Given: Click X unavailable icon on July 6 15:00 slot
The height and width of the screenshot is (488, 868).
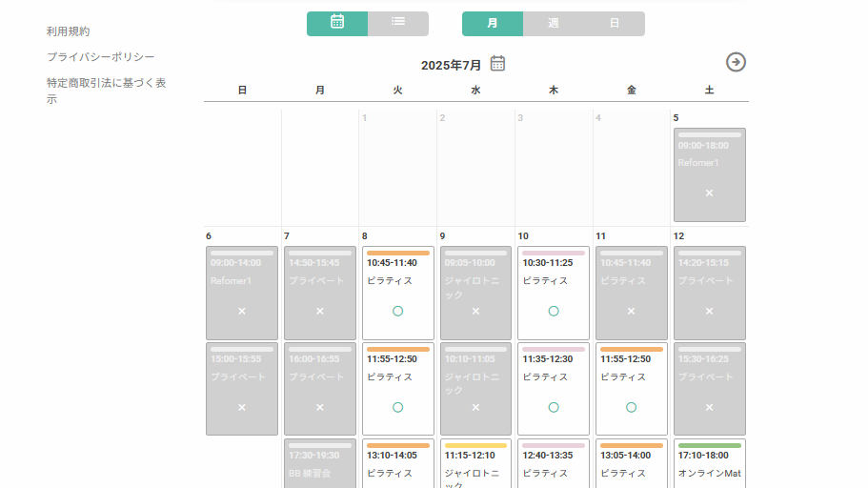Looking at the screenshot, I should (x=242, y=408).
